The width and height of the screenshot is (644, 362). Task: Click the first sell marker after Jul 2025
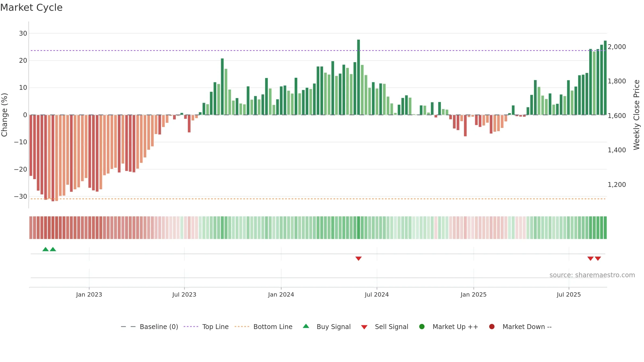[x=590, y=258]
